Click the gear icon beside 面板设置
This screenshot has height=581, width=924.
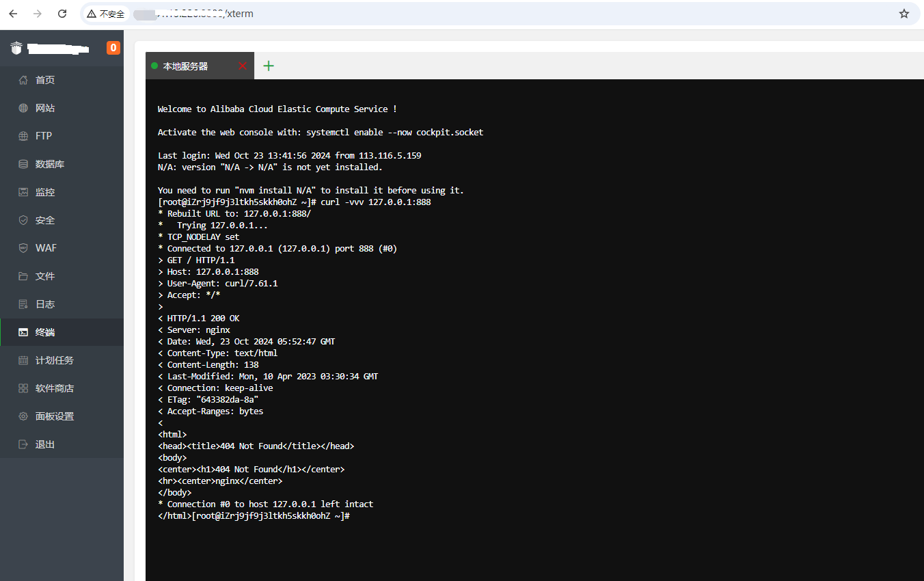click(23, 416)
